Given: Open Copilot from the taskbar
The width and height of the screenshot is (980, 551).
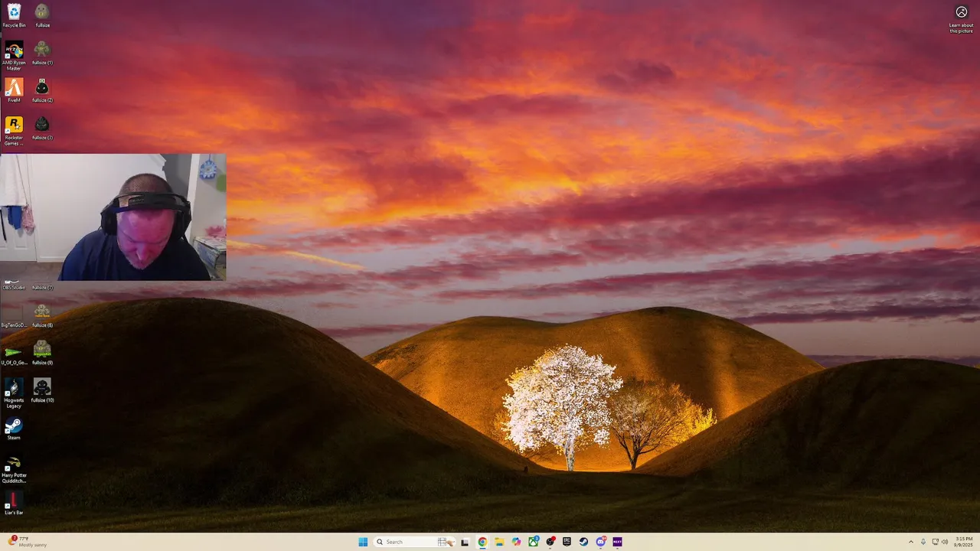Looking at the screenshot, I should pos(516,542).
